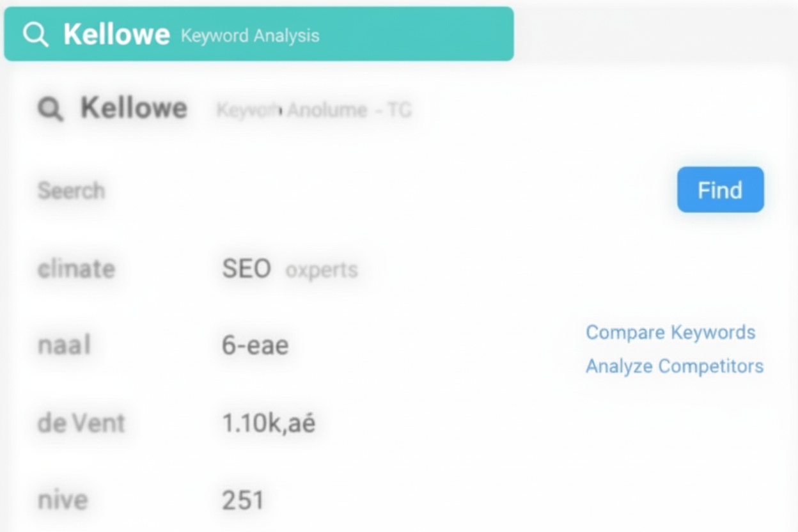Click the search magnifier icon in the teal header
Image resolution: width=798 pixels, height=532 pixels.
click(x=36, y=35)
